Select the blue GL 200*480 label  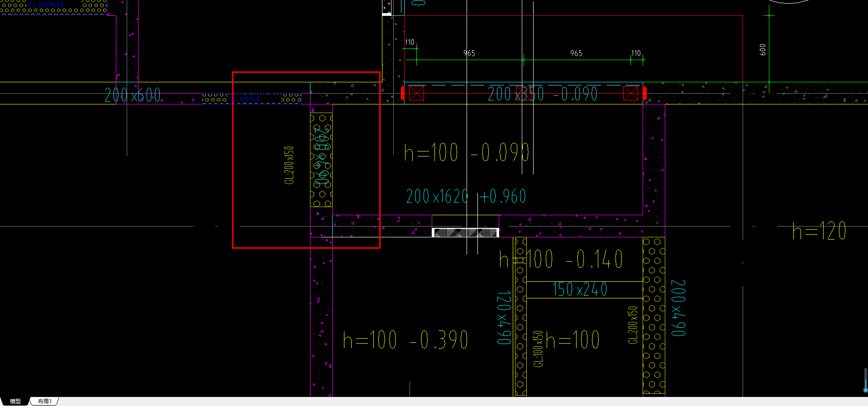pyautogui.click(x=45, y=5)
